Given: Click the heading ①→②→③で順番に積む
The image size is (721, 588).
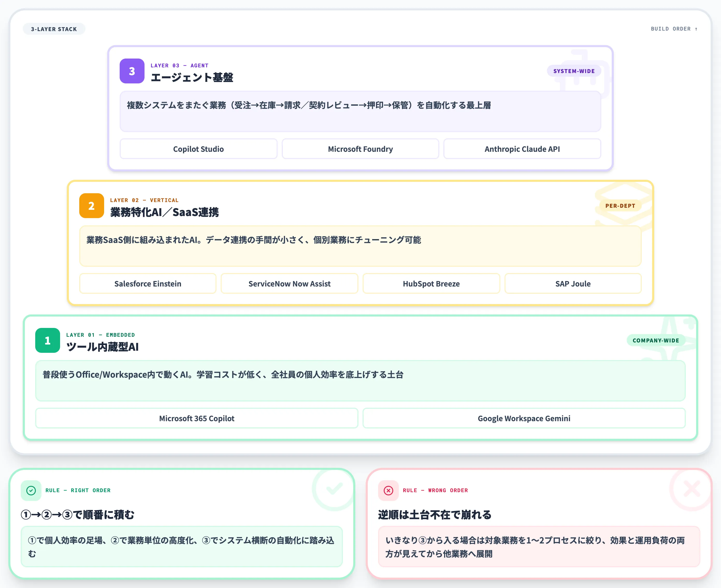Looking at the screenshot, I should click(x=77, y=515).
